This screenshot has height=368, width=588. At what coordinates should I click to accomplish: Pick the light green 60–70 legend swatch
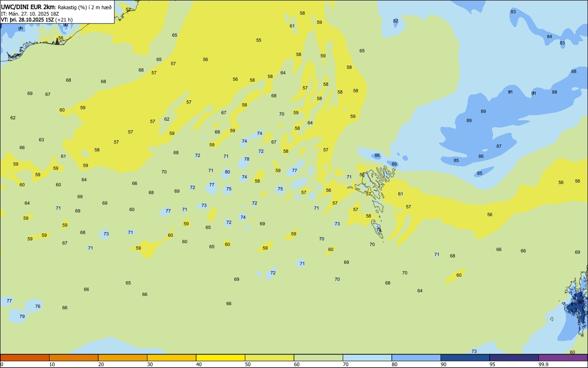[x=318, y=357]
